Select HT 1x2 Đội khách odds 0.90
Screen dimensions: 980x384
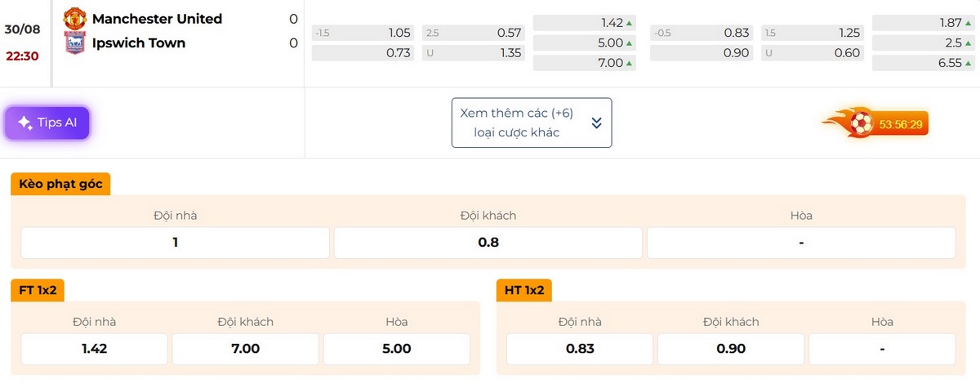tap(731, 349)
